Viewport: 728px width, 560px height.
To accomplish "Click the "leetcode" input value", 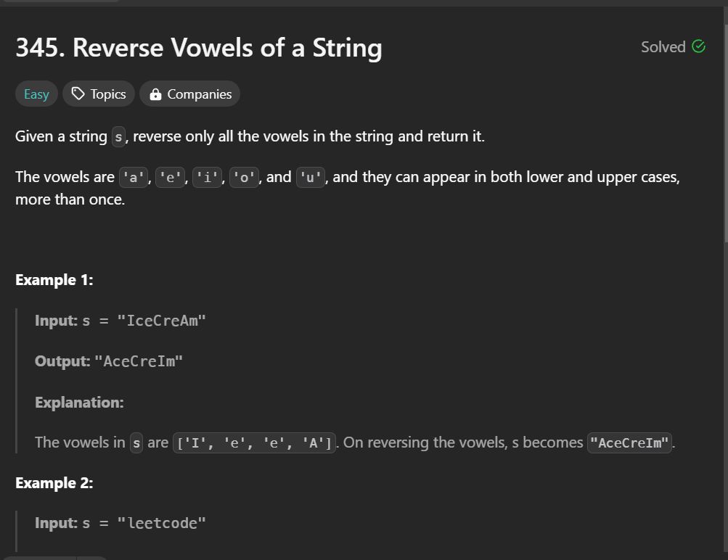I will (x=162, y=523).
